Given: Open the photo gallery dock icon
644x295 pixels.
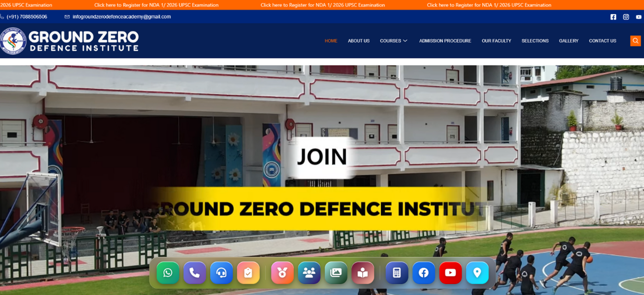Looking at the screenshot, I should pyautogui.click(x=336, y=273).
